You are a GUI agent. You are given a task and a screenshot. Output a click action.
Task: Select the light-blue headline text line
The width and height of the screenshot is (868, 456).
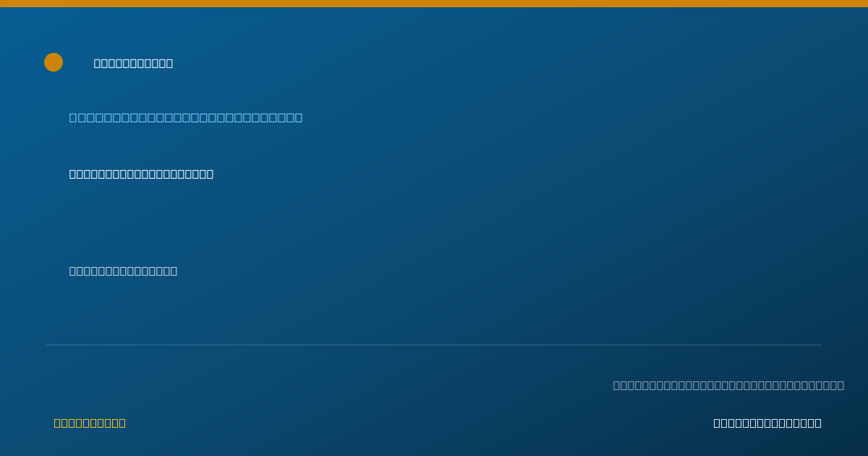point(186,117)
